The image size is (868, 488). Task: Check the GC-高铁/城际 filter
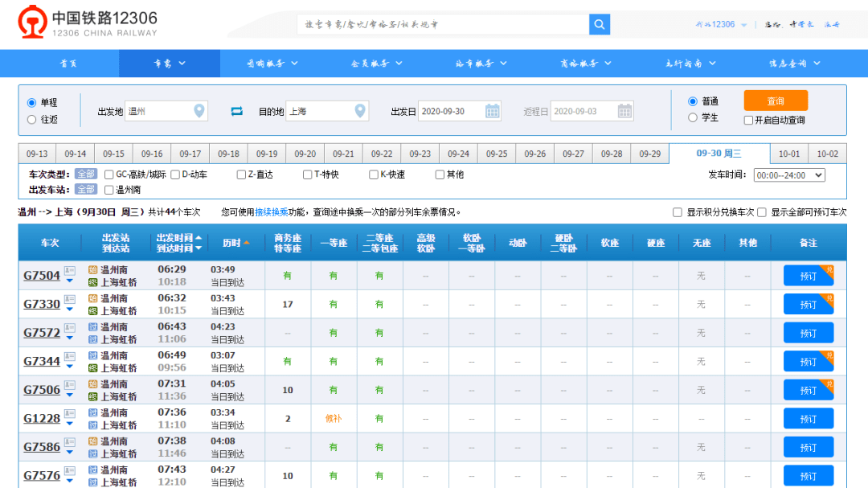tap(109, 175)
